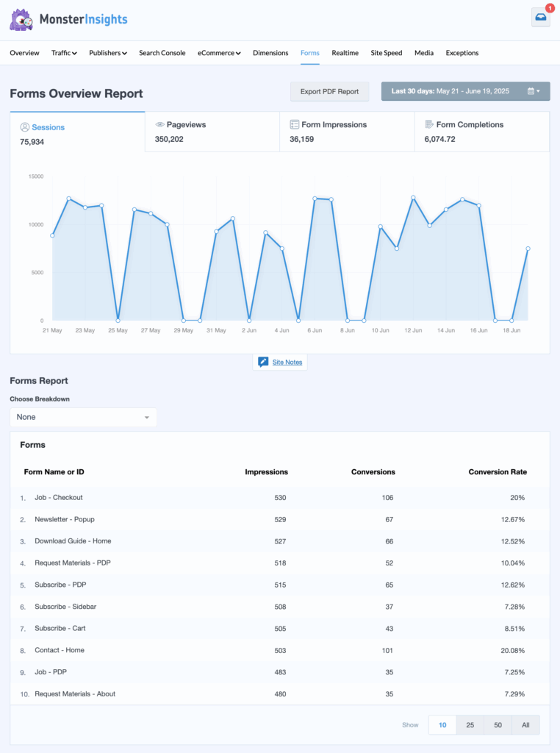The height and width of the screenshot is (753, 560).
Task: Click the Sessions user icon
Action: [25, 127]
